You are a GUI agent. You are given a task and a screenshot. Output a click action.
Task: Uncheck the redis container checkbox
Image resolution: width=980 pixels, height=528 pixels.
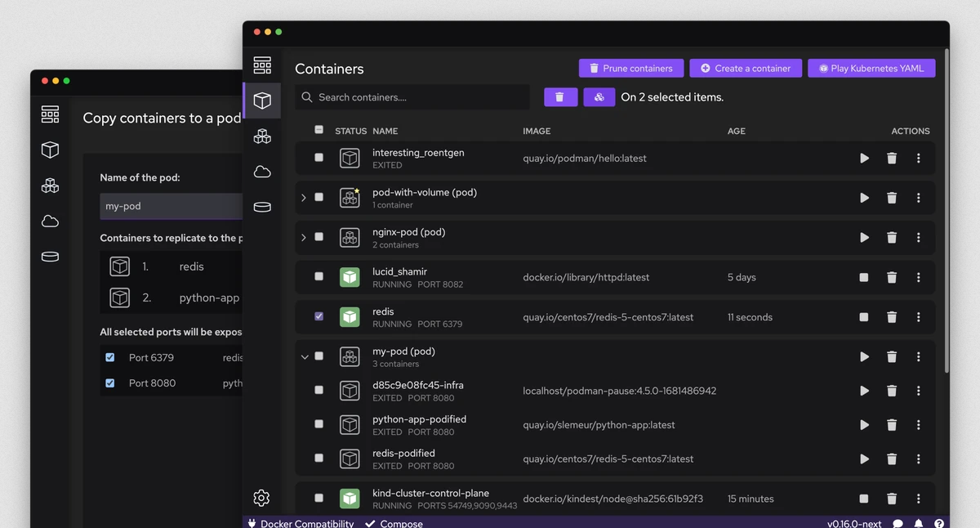(x=318, y=316)
